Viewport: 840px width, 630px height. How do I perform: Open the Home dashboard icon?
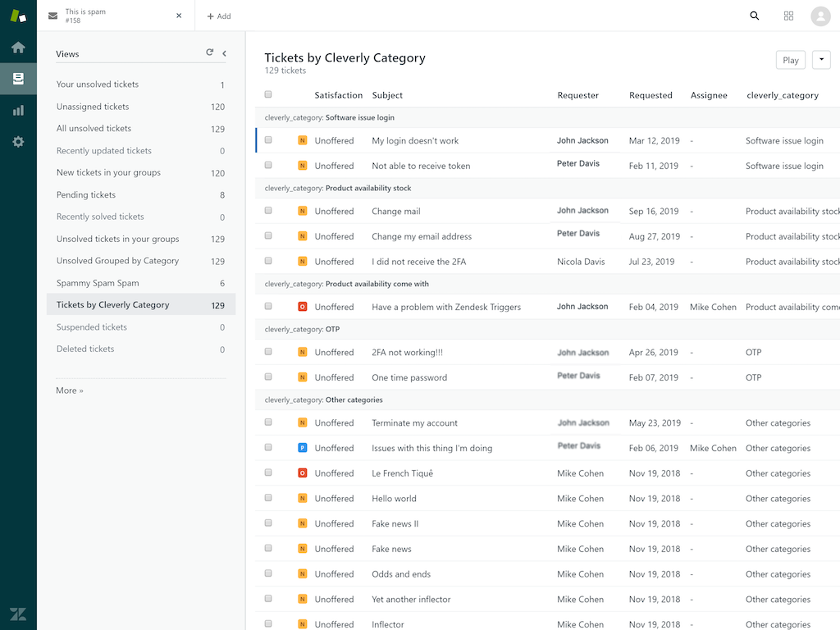click(x=18, y=48)
